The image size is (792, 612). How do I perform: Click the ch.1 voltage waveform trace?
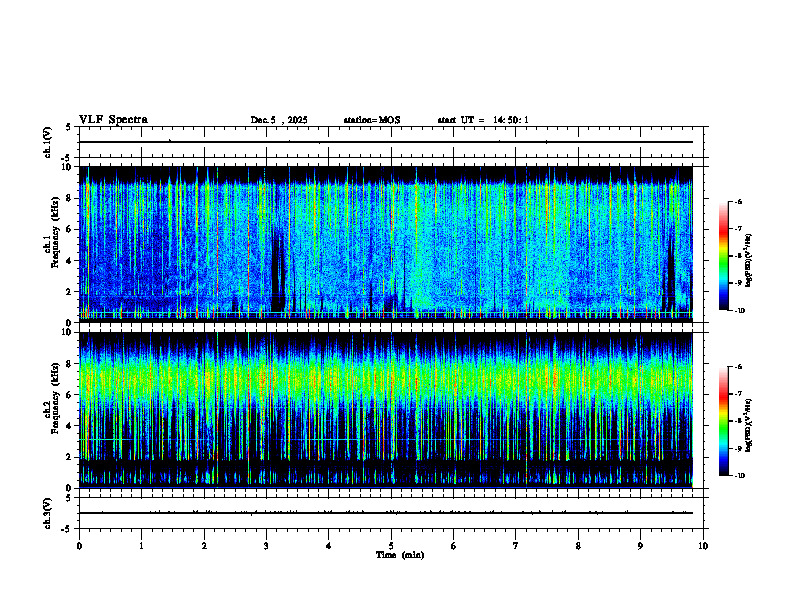pyautogui.click(x=386, y=142)
